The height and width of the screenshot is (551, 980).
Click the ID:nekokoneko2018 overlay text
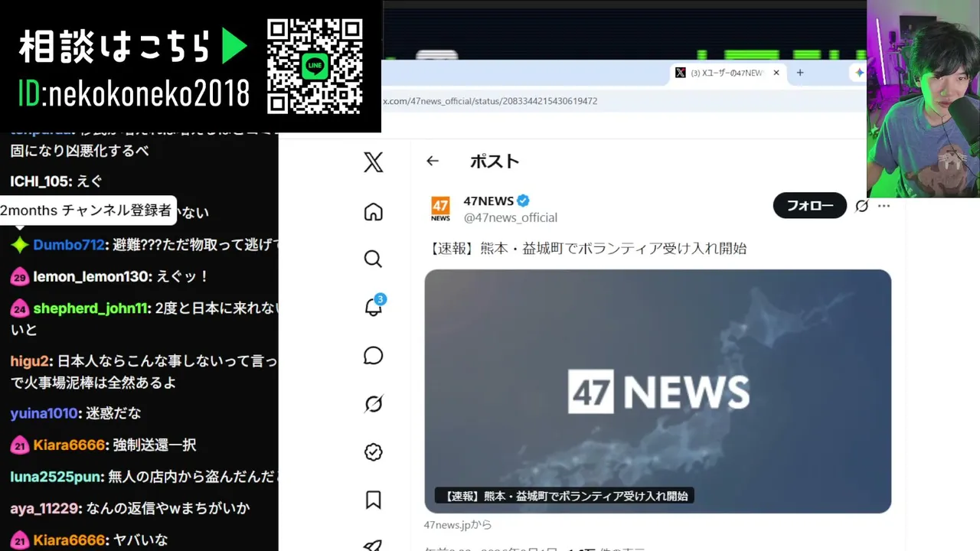point(134,93)
